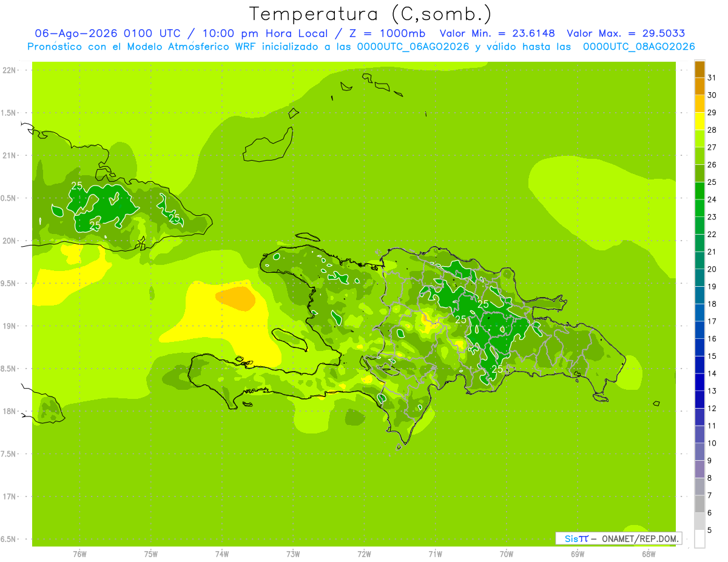This screenshot has height=562, width=728.
Task: Pick the teal swatch between 19 and 20
Action: (x=699, y=278)
